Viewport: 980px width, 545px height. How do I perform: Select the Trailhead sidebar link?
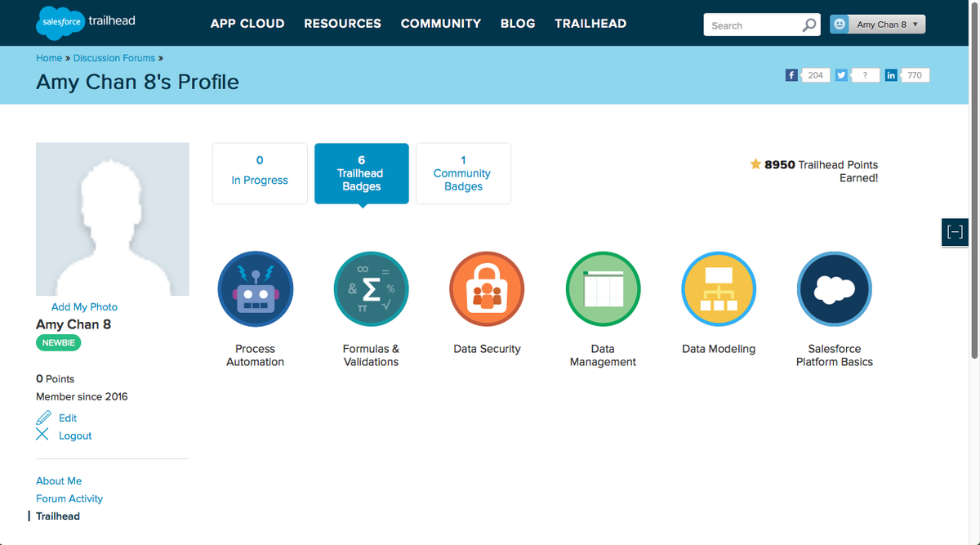tap(58, 516)
